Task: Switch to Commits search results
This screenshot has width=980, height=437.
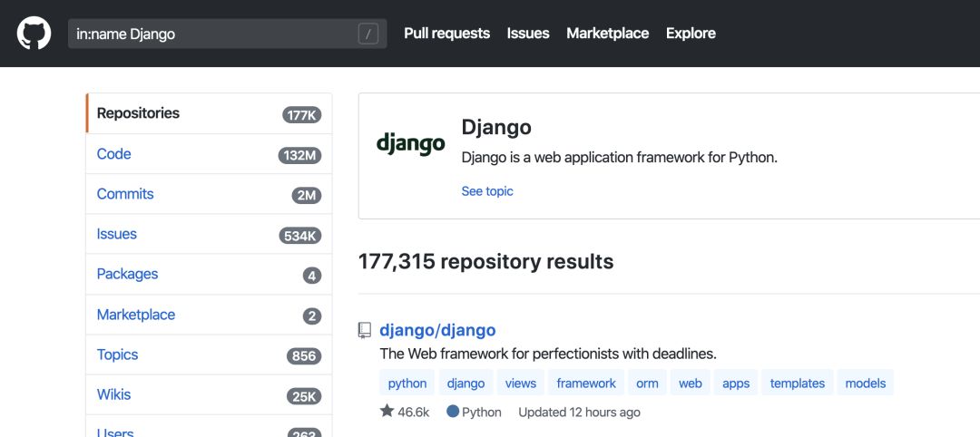Action: tap(209, 194)
